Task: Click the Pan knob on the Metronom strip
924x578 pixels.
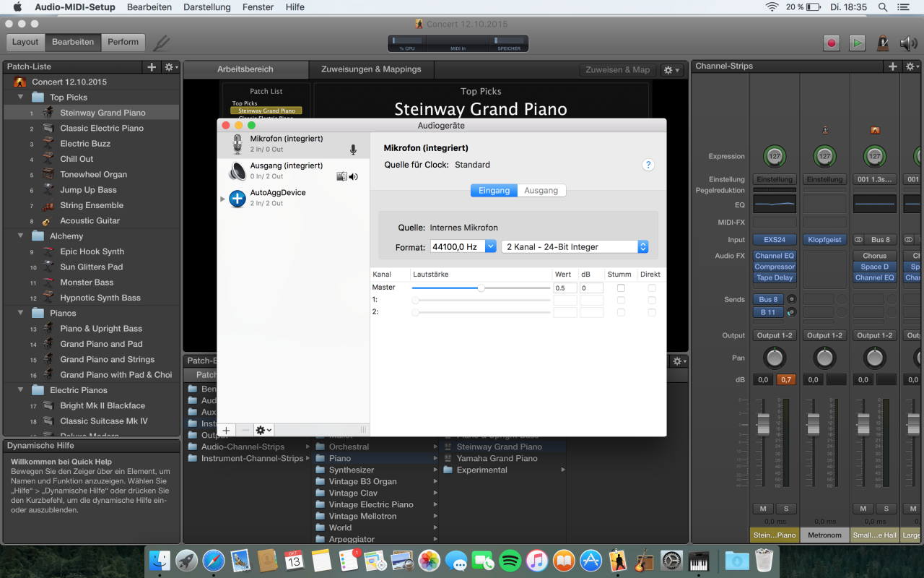Action: point(824,358)
